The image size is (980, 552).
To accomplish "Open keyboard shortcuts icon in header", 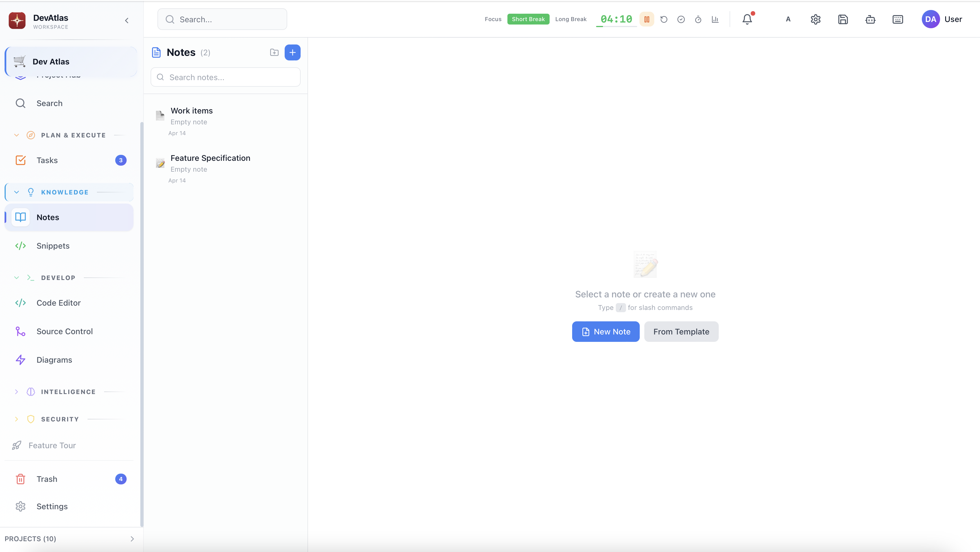I will click(898, 19).
